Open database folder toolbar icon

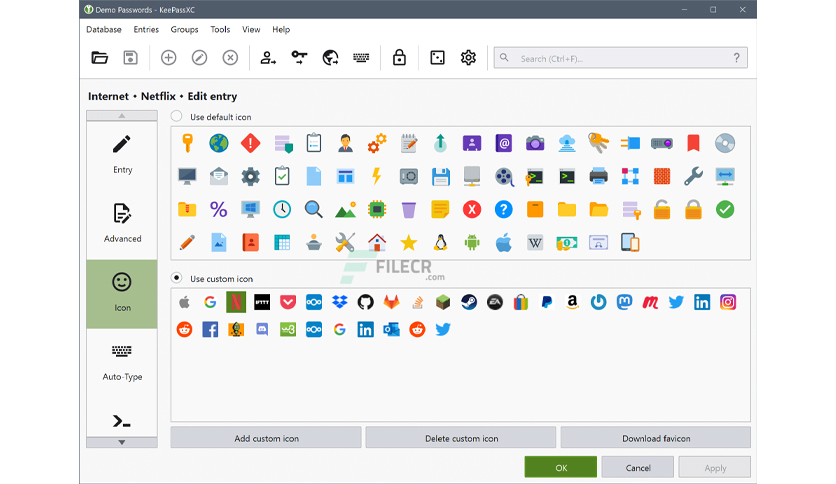(x=100, y=58)
